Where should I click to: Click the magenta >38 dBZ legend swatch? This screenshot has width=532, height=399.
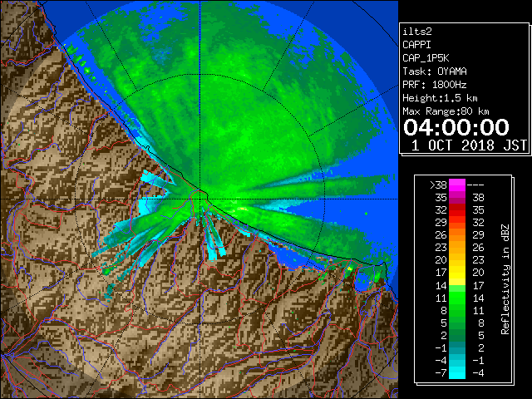point(457,185)
